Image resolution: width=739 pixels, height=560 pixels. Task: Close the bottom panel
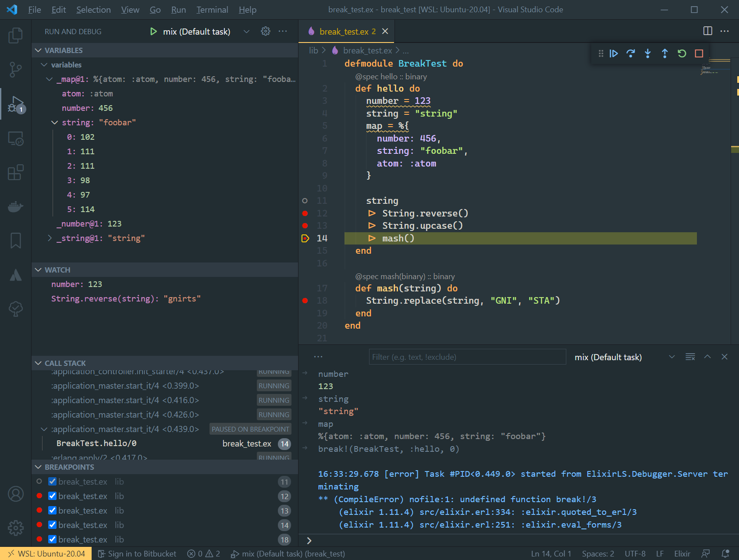725,357
